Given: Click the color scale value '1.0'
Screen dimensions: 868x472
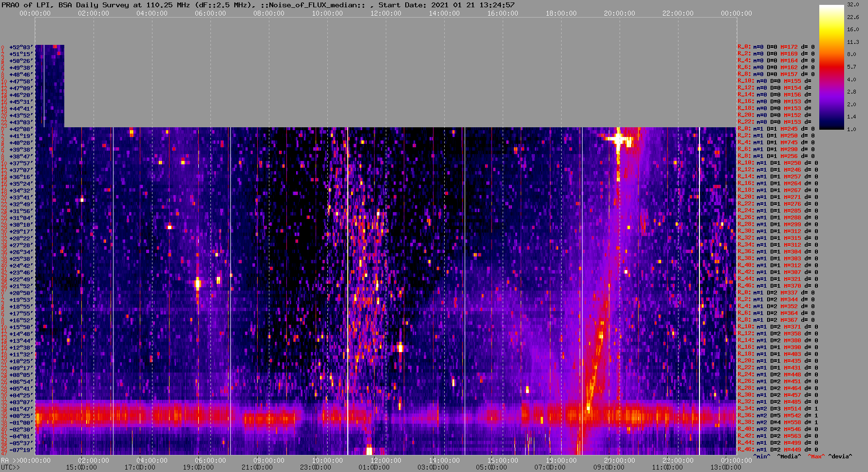Looking at the screenshot, I should click(x=851, y=129).
